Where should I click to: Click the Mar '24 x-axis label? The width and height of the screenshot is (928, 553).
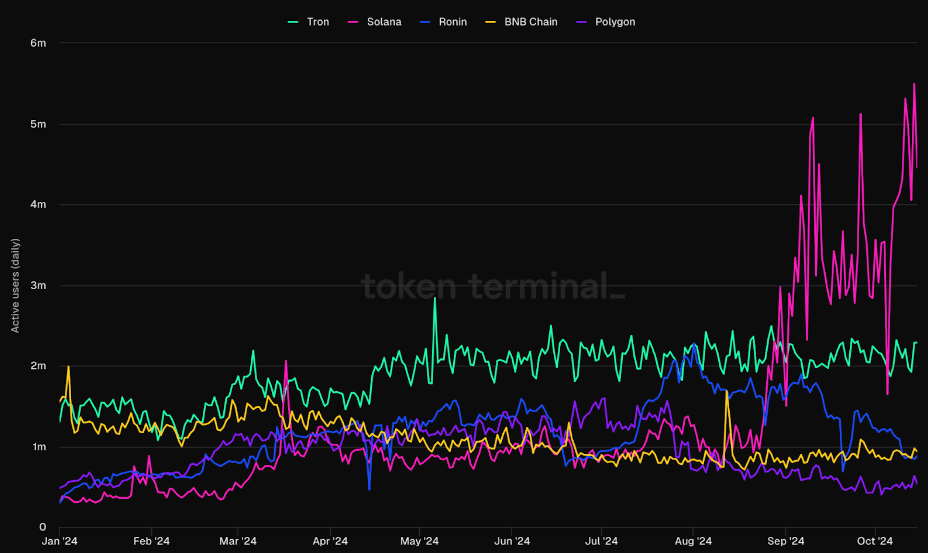pos(237,541)
